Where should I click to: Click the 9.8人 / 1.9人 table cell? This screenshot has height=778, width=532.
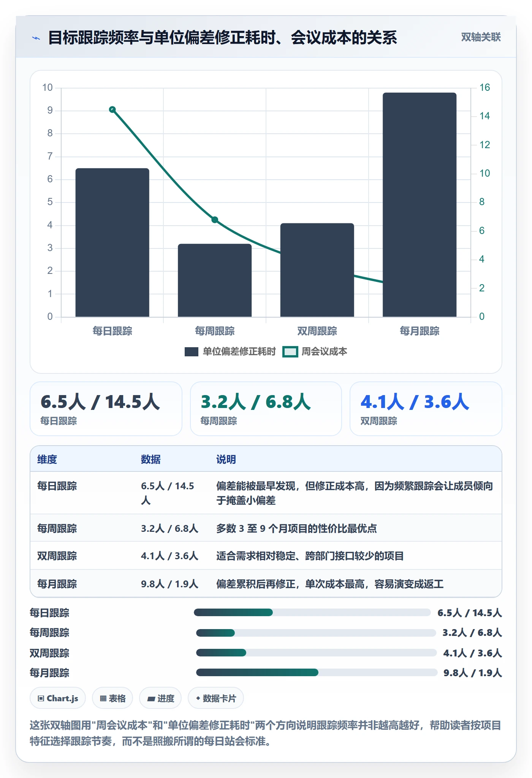coord(169,584)
